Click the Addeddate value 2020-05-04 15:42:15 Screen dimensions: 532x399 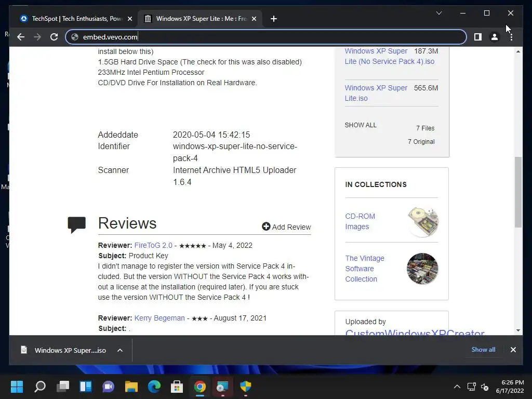point(211,135)
